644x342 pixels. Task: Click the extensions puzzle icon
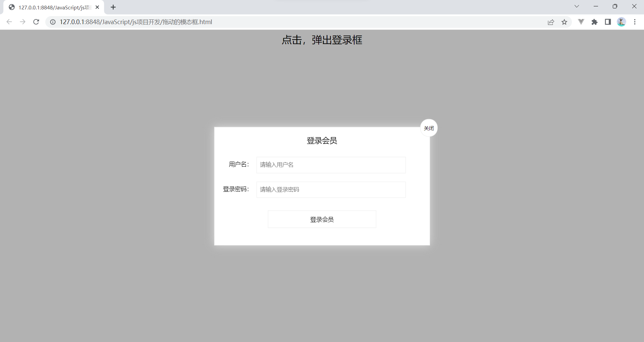click(595, 22)
